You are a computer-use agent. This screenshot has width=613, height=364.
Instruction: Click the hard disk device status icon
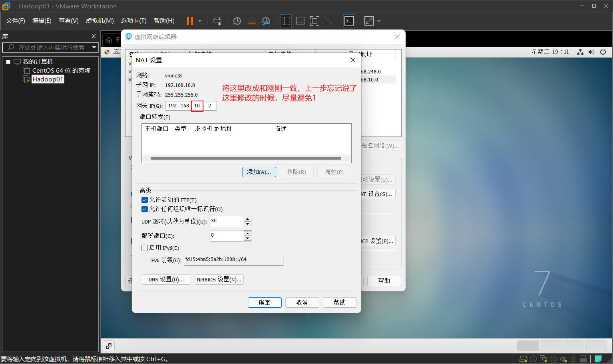click(523, 359)
